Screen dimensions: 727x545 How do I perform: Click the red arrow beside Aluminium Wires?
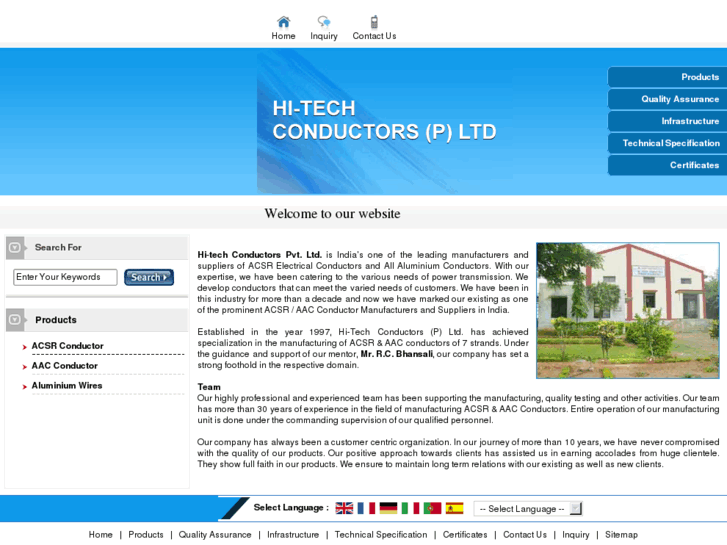tap(25, 387)
